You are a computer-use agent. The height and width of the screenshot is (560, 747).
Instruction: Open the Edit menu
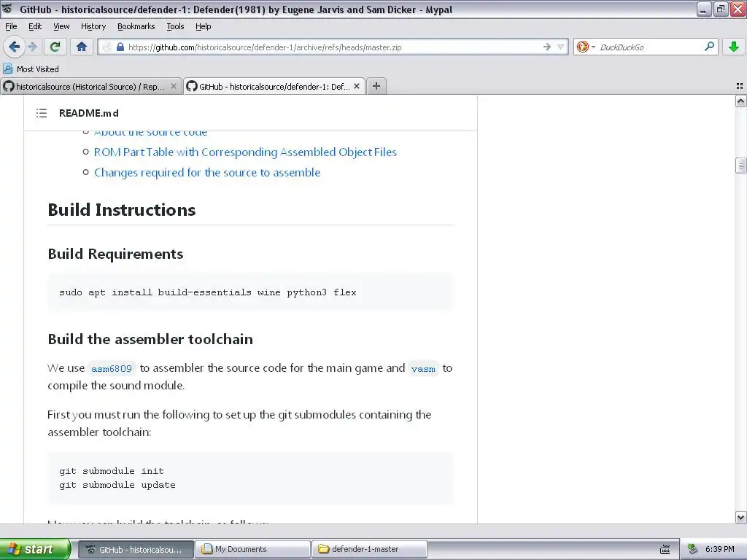pos(35,26)
